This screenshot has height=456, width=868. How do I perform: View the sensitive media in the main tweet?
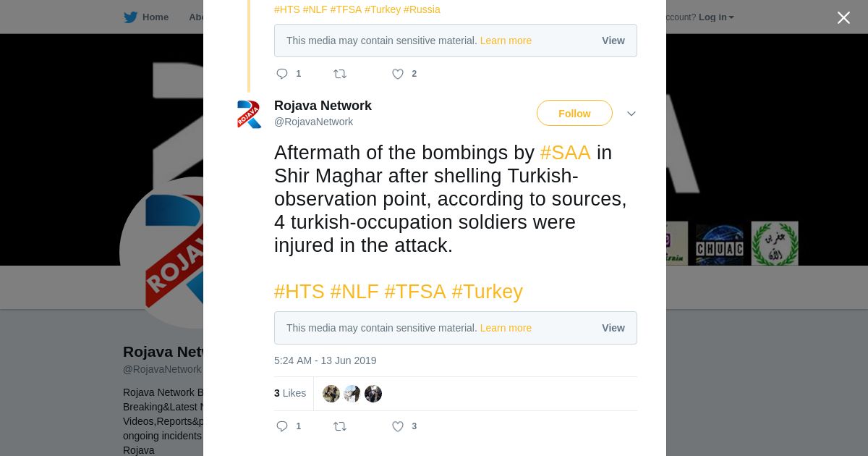tap(613, 328)
